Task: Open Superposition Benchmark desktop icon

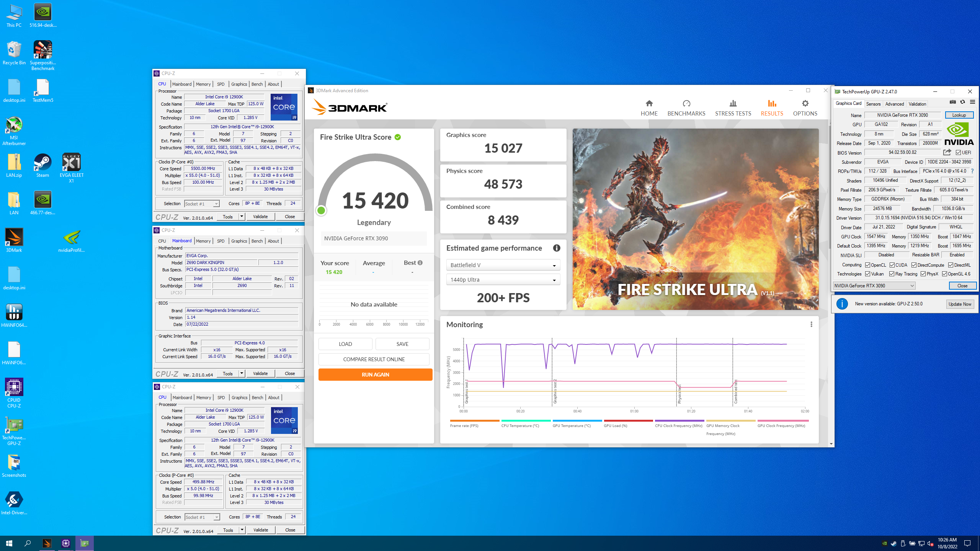Action: pyautogui.click(x=43, y=55)
